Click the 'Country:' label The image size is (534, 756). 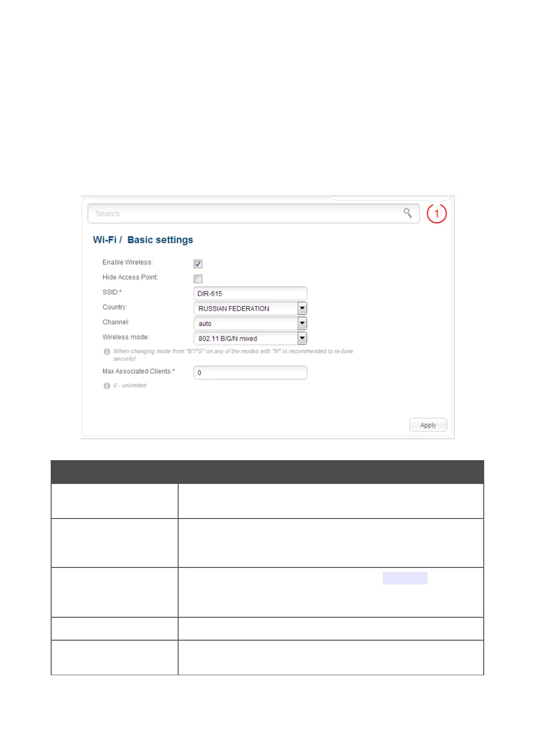pyautogui.click(x=114, y=307)
